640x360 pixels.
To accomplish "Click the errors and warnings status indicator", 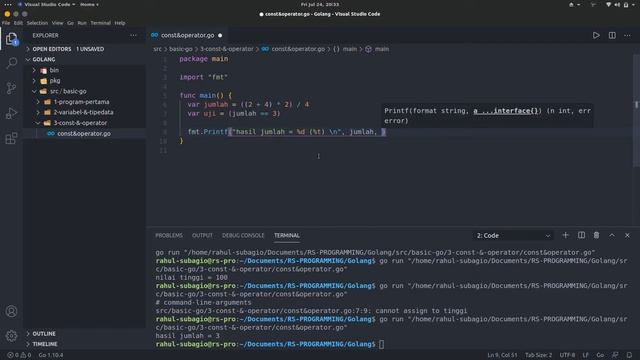I will coord(19,355).
